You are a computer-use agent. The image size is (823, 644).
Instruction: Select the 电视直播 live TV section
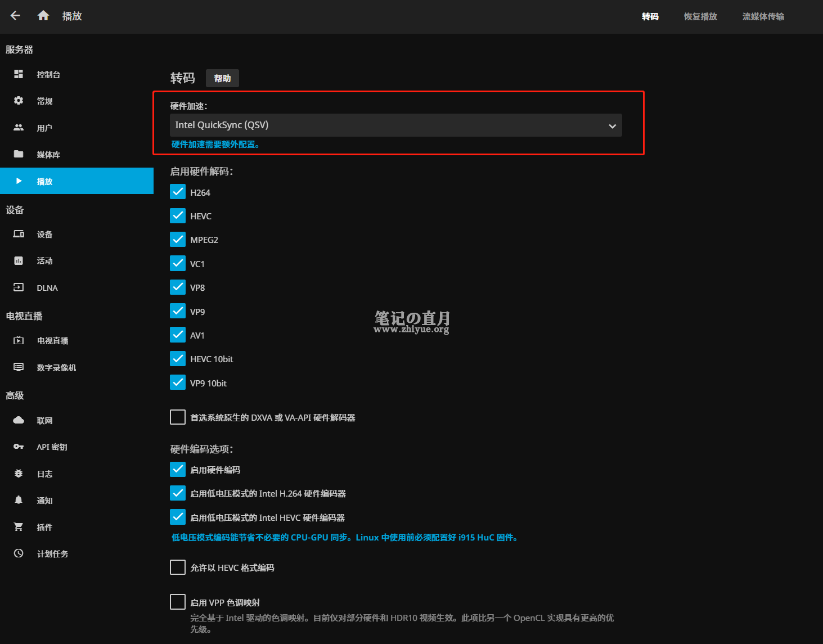click(x=52, y=340)
